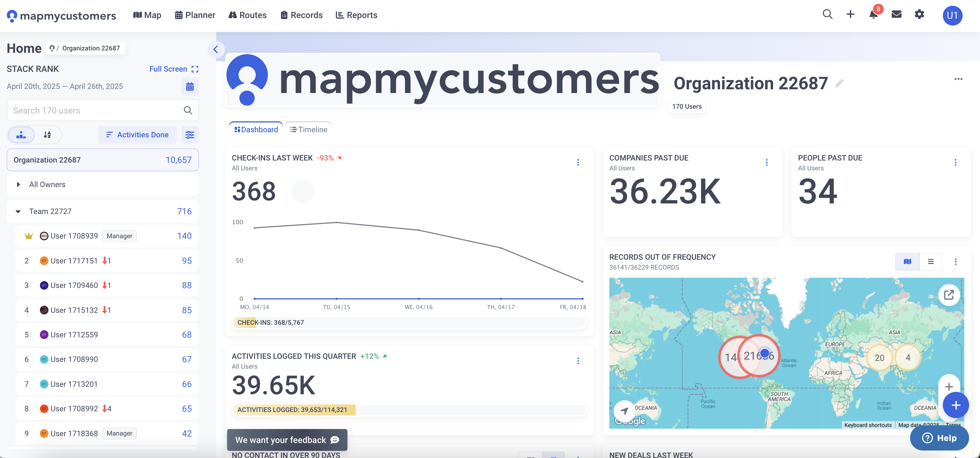Image resolution: width=980 pixels, height=458 pixels.
Task: Select User 1708992 row
Action: 107,409
